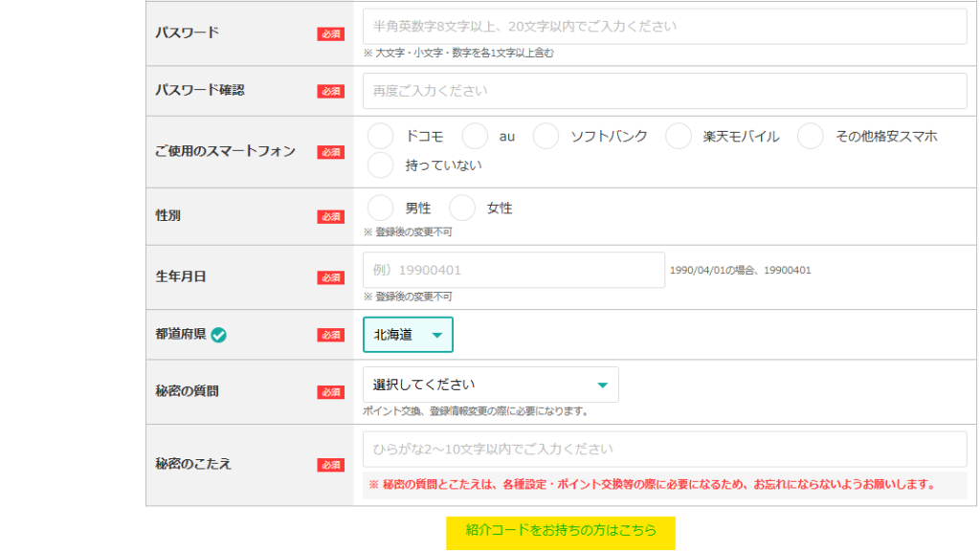This screenshot has height=551, width=980.
Task: Select the ソフトバンク radio option
Action: click(x=546, y=137)
